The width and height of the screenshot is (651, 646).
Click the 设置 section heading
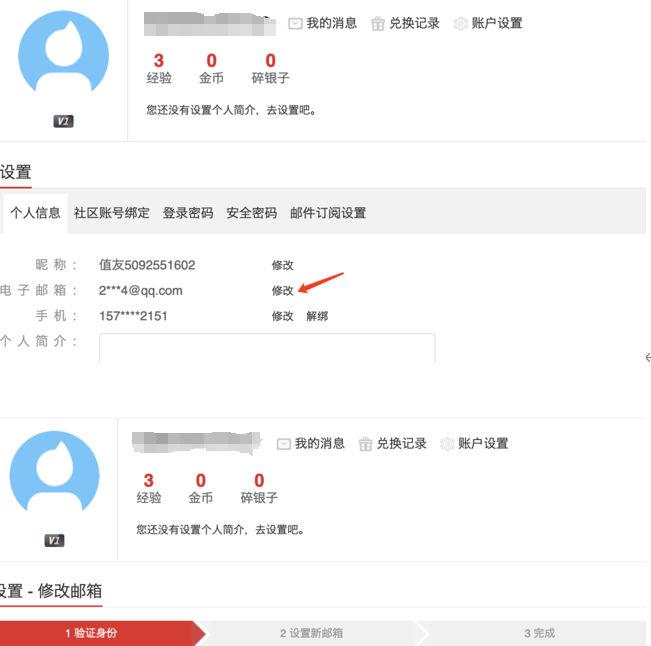tap(16, 172)
